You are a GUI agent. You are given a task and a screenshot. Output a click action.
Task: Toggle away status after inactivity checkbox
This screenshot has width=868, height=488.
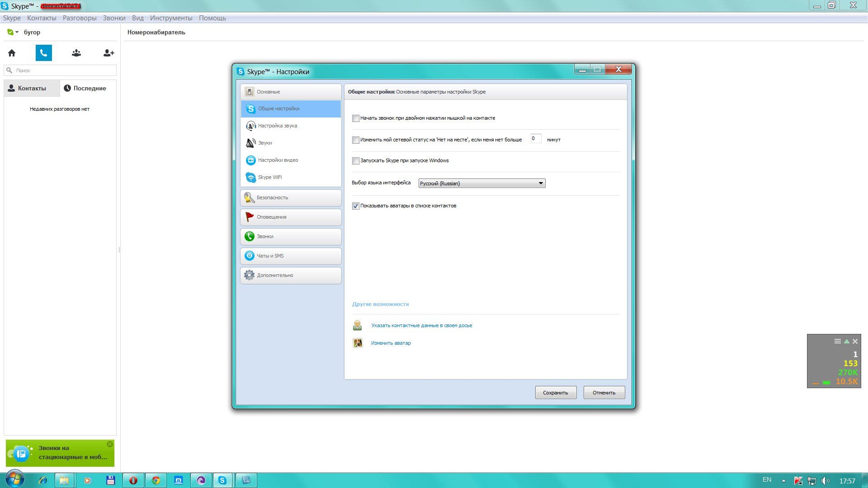point(356,140)
